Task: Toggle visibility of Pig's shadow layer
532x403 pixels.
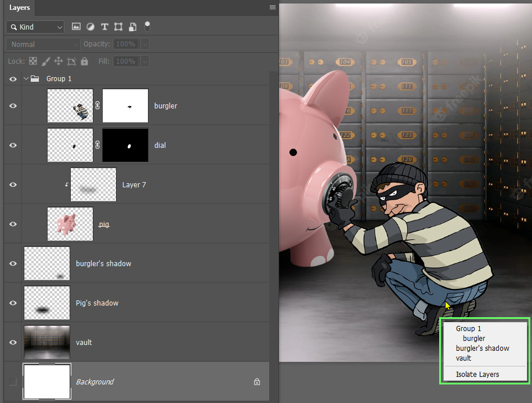Action: pyautogui.click(x=12, y=303)
